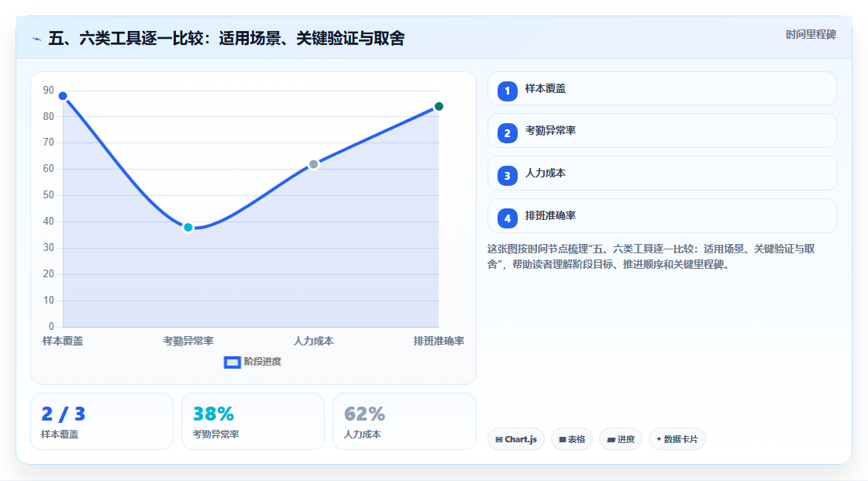868x481 pixels.
Task: Click the icon inside the Chart.js tag
Action: point(499,439)
